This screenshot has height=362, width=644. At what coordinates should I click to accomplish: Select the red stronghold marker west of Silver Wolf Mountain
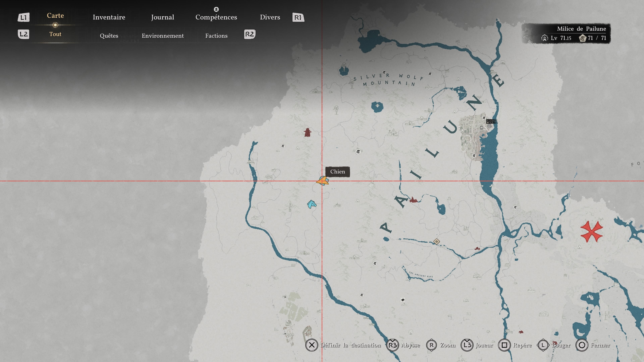308,132
